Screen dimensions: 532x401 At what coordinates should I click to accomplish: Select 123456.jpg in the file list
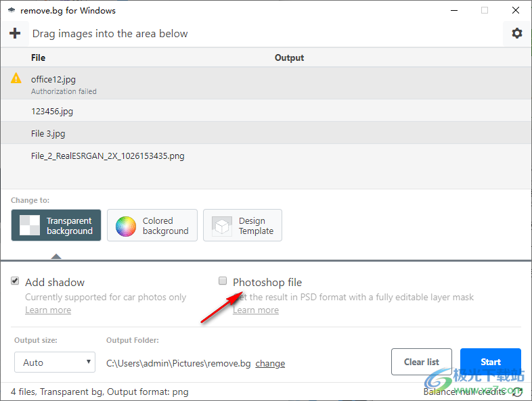click(52, 111)
